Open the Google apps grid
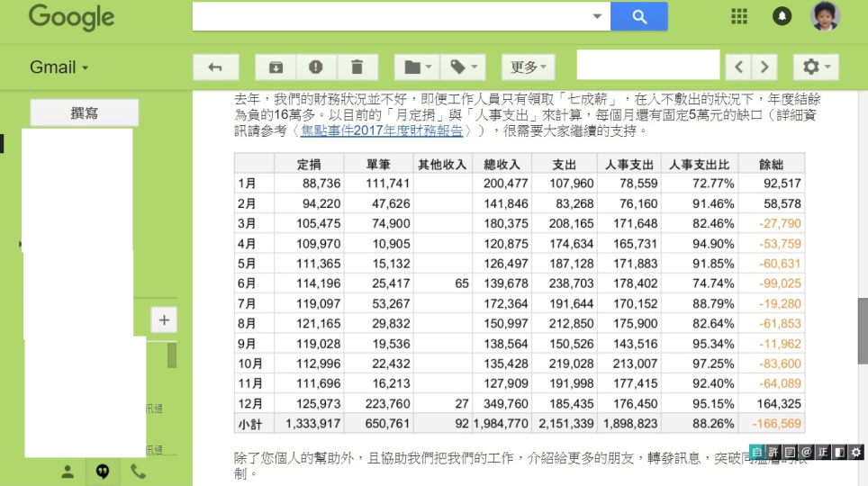 click(x=739, y=16)
